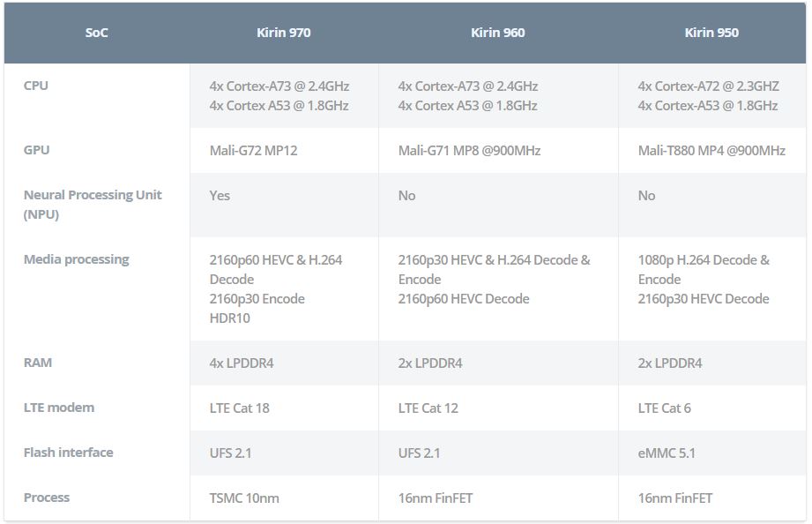The height and width of the screenshot is (524, 812).
Task: Select the 2160p30 Encode line
Action: tap(257, 298)
